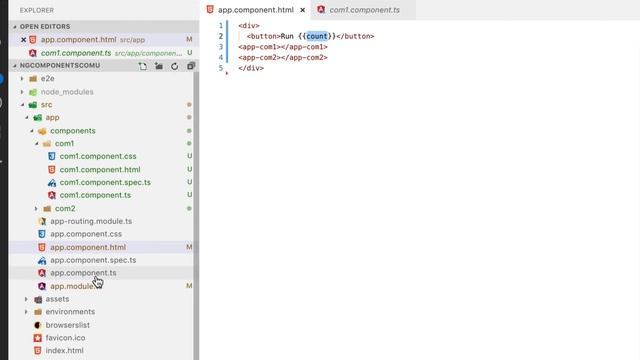Click the src folder icon
This screenshot has width=640, height=360.
coord(33,105)
